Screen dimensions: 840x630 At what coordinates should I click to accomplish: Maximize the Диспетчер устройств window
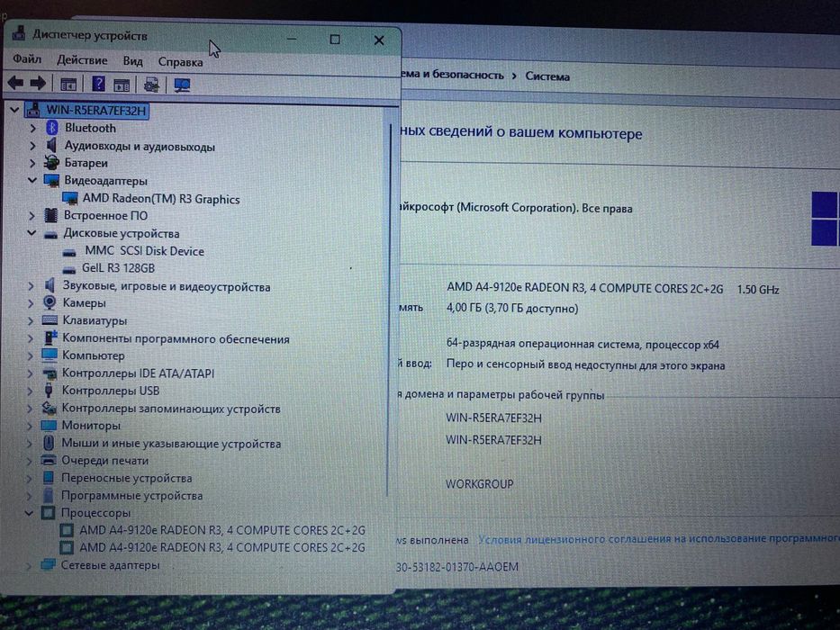tap(335, 39)
